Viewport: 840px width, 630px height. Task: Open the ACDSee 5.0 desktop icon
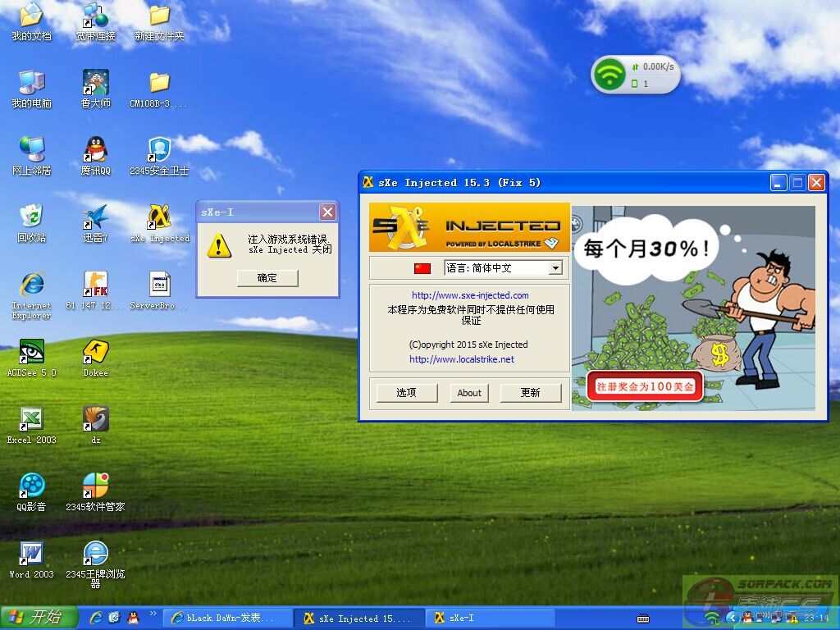pos(31,352)
